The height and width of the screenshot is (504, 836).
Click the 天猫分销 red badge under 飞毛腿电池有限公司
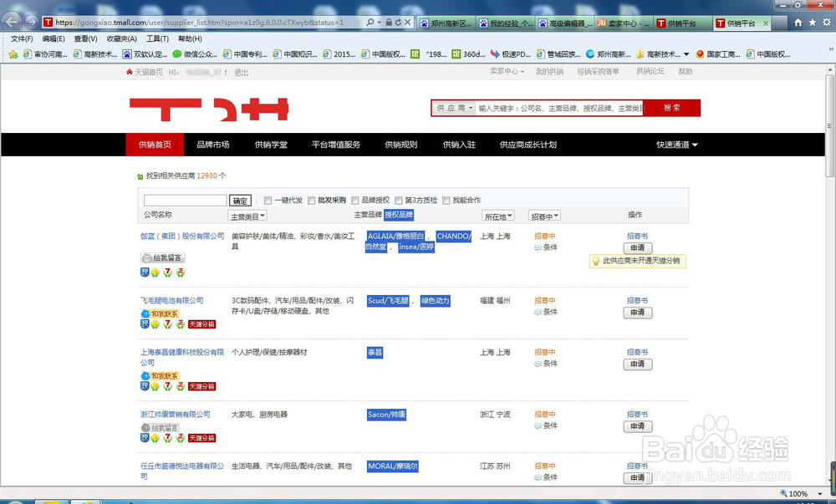[202, 324]
